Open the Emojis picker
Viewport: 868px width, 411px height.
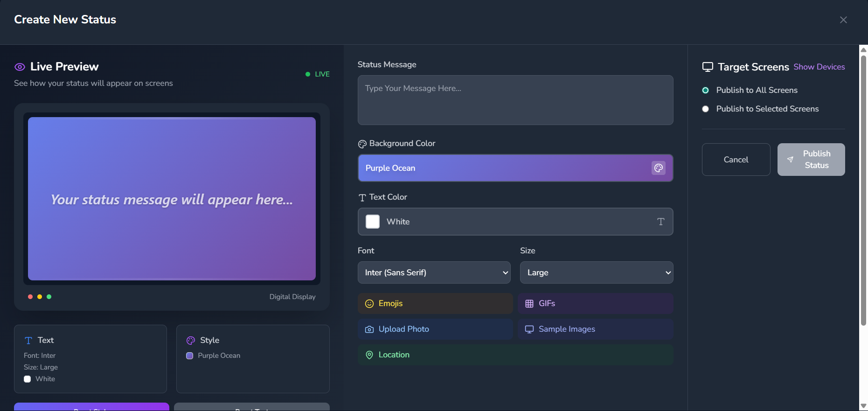(435, 304)
